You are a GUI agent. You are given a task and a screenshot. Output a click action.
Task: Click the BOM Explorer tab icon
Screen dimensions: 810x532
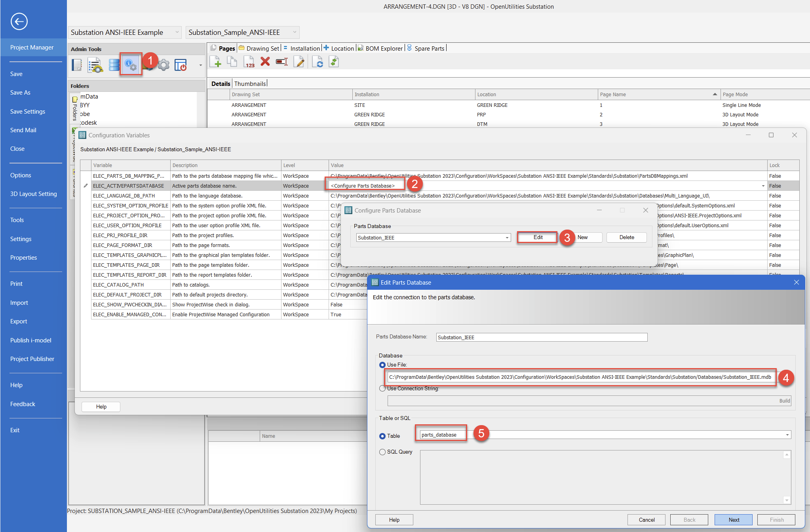[x=361, y=48]
